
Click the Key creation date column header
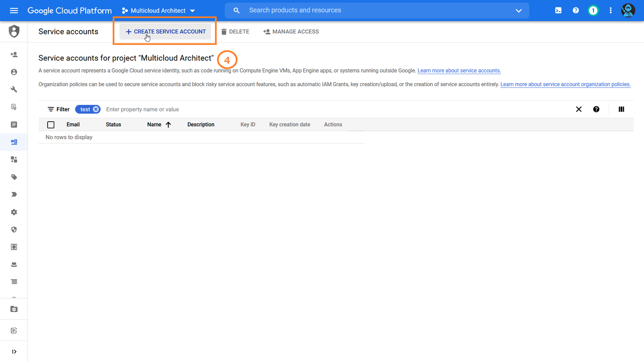click(x=290, y=124)
